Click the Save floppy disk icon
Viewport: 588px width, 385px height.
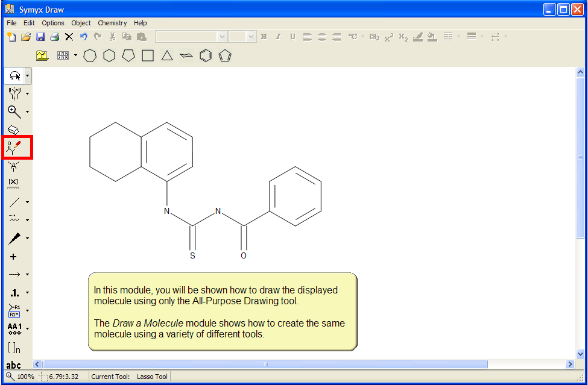(40, 37)
